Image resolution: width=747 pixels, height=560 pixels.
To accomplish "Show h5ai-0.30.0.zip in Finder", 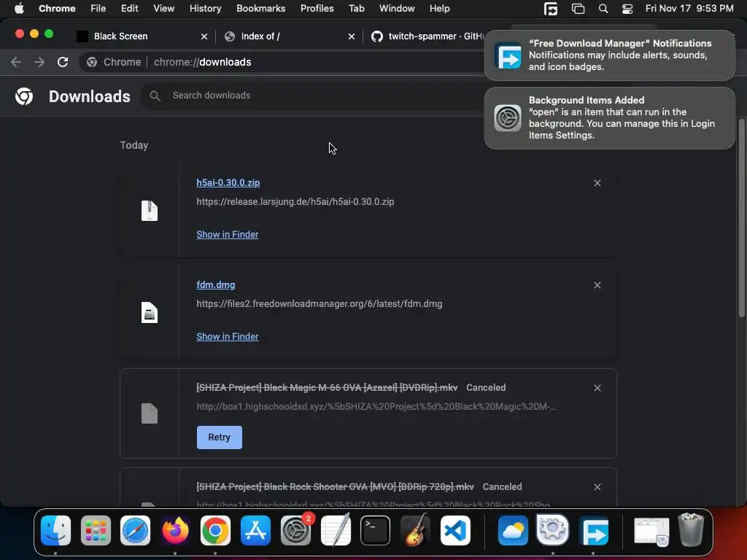I will tap(228, 234).
